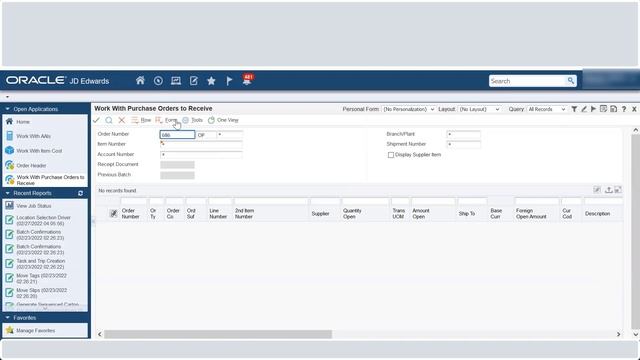Open the Form exit menu
The height and width of the screenshot is (360, 640).
[x=166, y=120]
